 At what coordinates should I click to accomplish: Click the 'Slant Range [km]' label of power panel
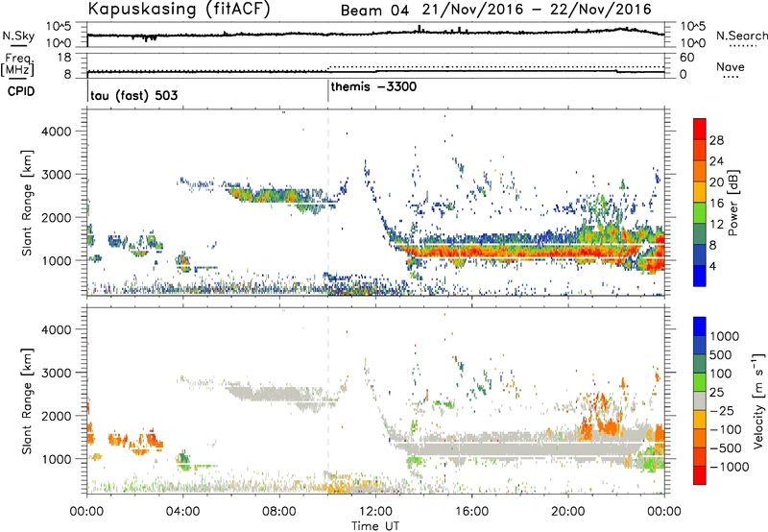point(27,203)
